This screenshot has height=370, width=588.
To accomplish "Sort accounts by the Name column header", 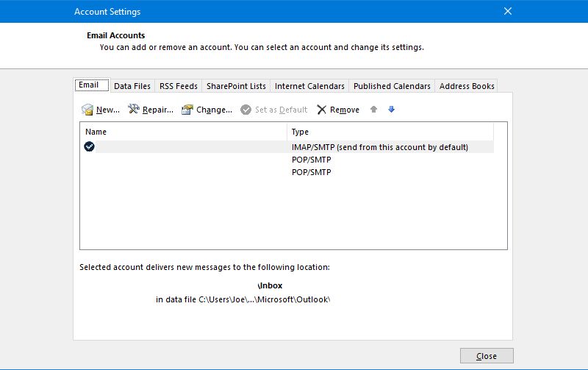I will pyautogui.click(x=183, y=132).
